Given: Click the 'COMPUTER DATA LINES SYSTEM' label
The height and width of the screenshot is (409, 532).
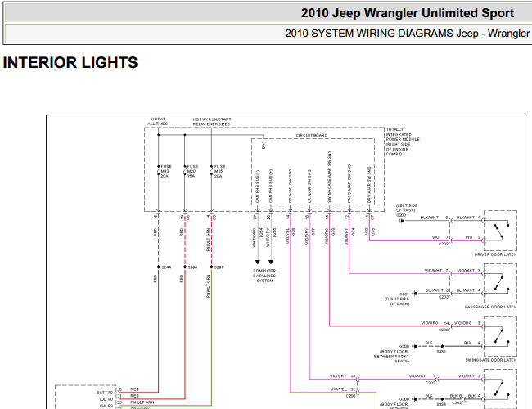Looking at the screenshot, I should click(264, 276).
